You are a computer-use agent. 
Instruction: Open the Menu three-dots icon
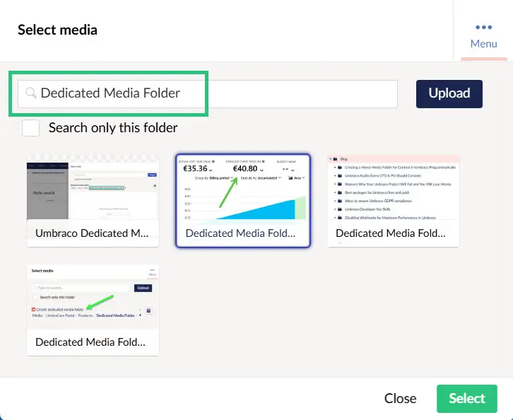point(483,27)
